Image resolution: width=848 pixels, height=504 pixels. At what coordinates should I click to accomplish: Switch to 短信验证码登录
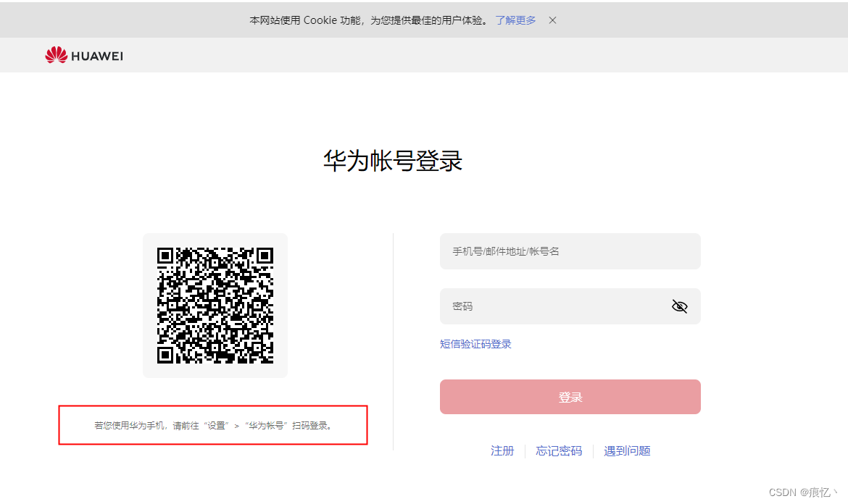(475, 344)
